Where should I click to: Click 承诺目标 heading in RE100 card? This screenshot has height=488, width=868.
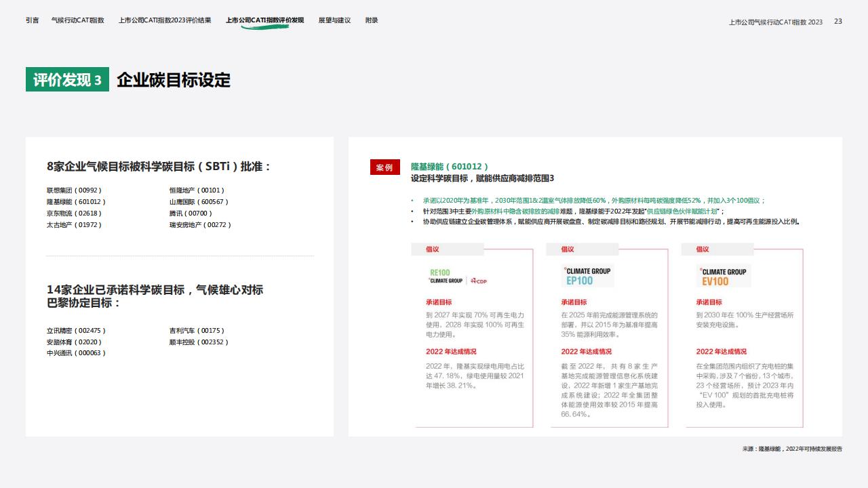[x=439, y=302]
